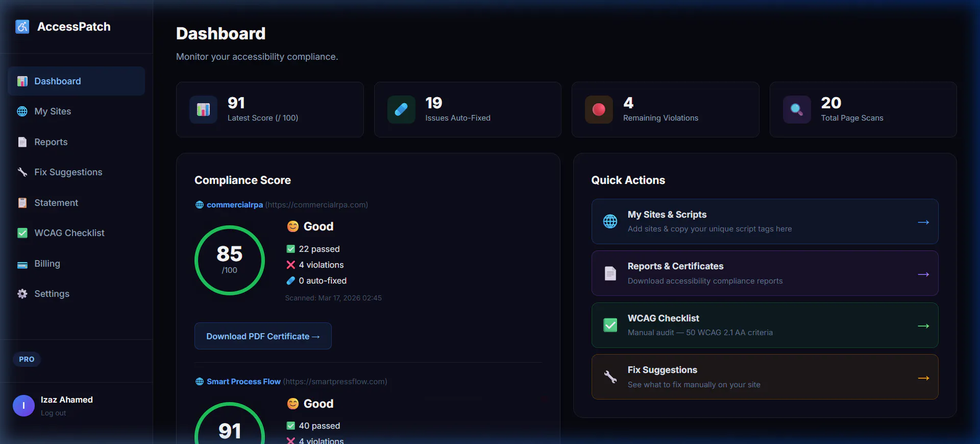Click the PRO plan badge
The width and height of the screenshot is (980, 444).
pos(27,359)
